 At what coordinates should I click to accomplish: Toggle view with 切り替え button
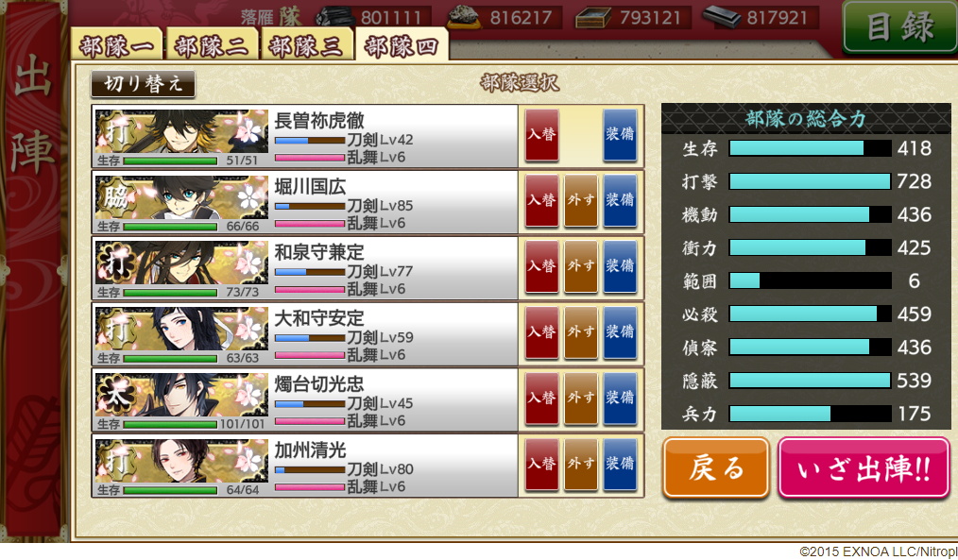[x=143, y=84]
